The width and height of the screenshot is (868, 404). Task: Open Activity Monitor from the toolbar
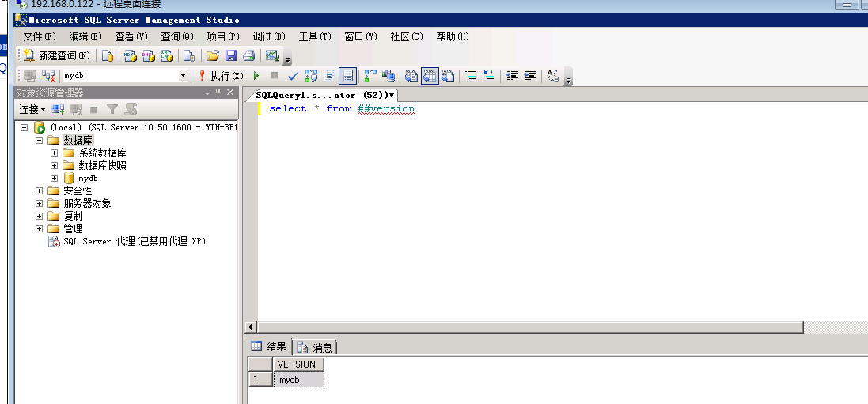pos(272,56)
